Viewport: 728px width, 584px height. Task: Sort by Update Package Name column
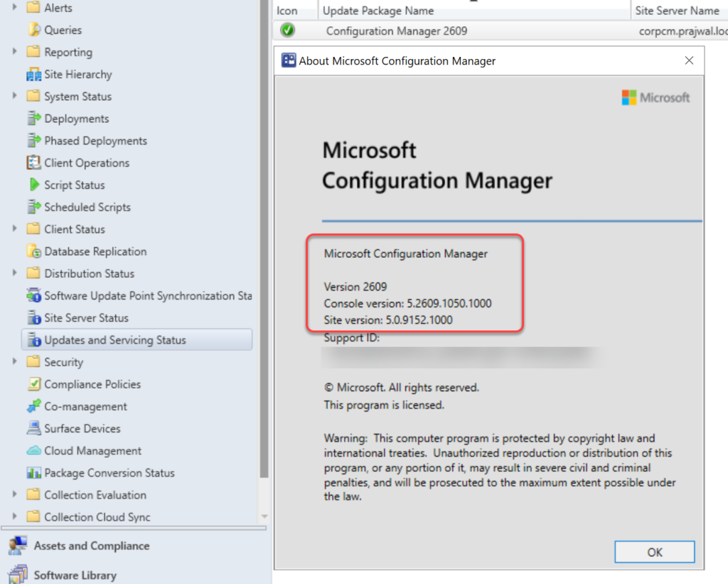point(474,10)
